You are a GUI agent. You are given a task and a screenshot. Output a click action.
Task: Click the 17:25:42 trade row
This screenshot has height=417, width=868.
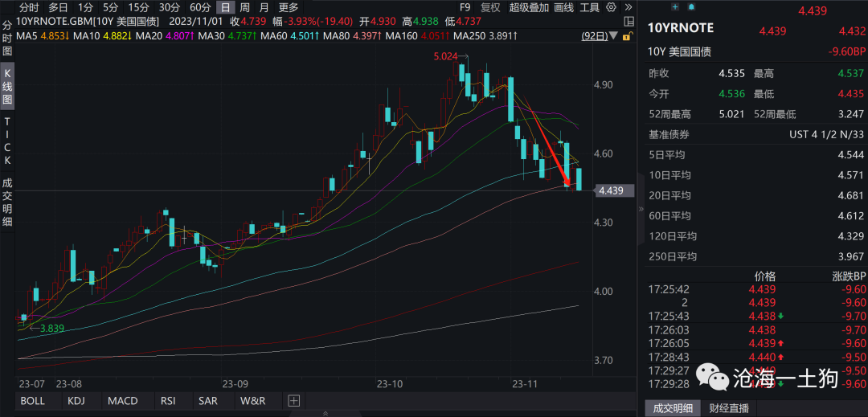coord(757,289)
